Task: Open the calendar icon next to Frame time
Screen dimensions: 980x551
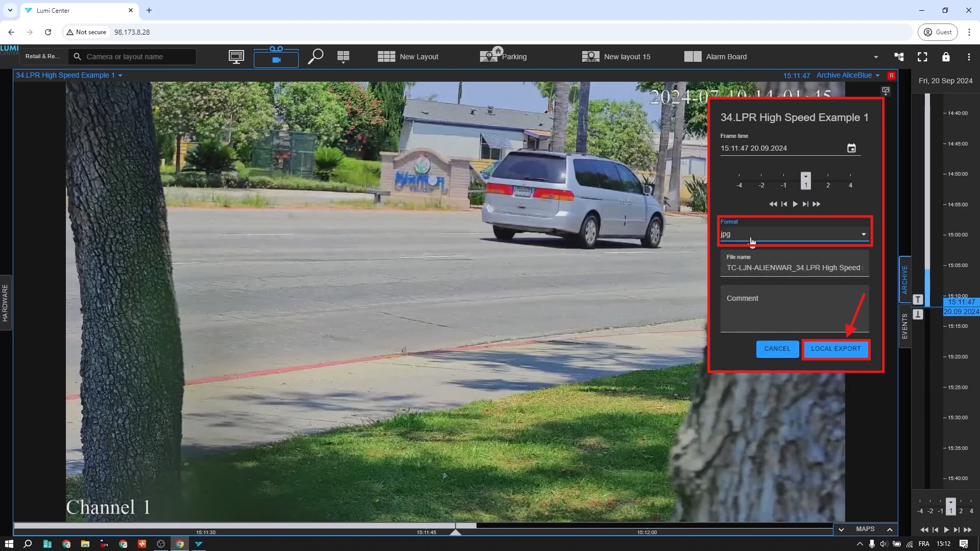Action: (851, 148)
